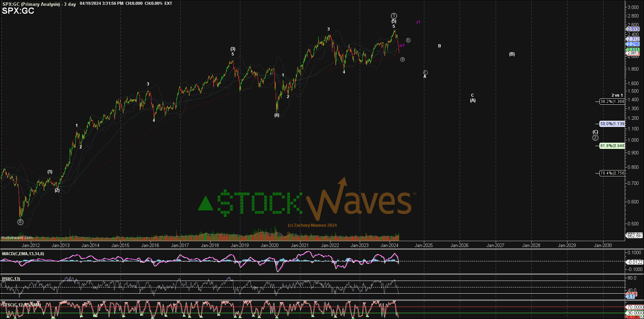Click the -0.0122 MACD value tag
This screenshot has width=644, height=319.
635,262
